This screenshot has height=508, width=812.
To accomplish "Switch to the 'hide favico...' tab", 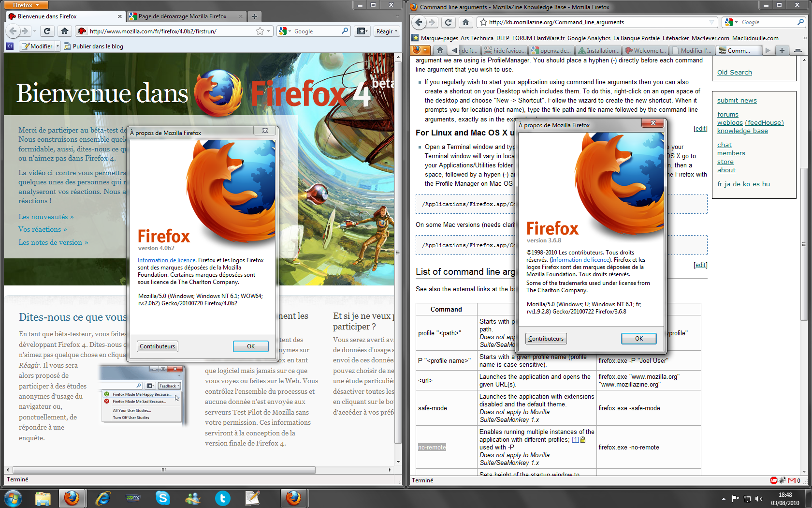I will coord(505,50).
